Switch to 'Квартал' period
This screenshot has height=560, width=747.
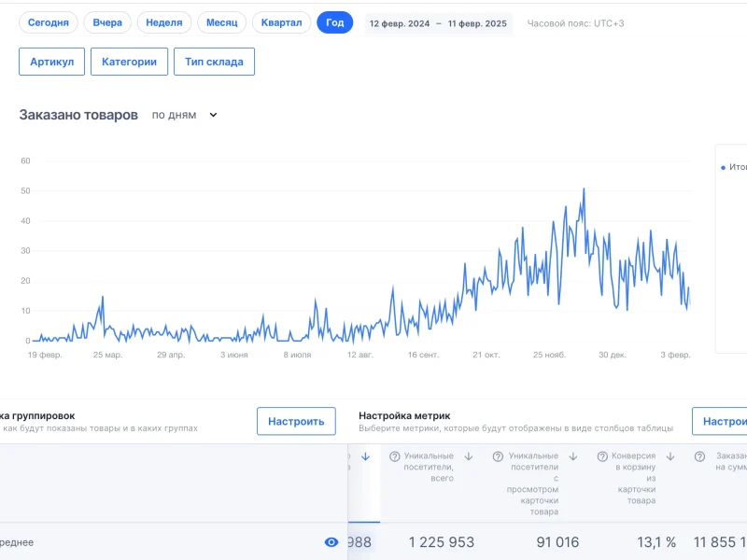[x=281, y=22]
